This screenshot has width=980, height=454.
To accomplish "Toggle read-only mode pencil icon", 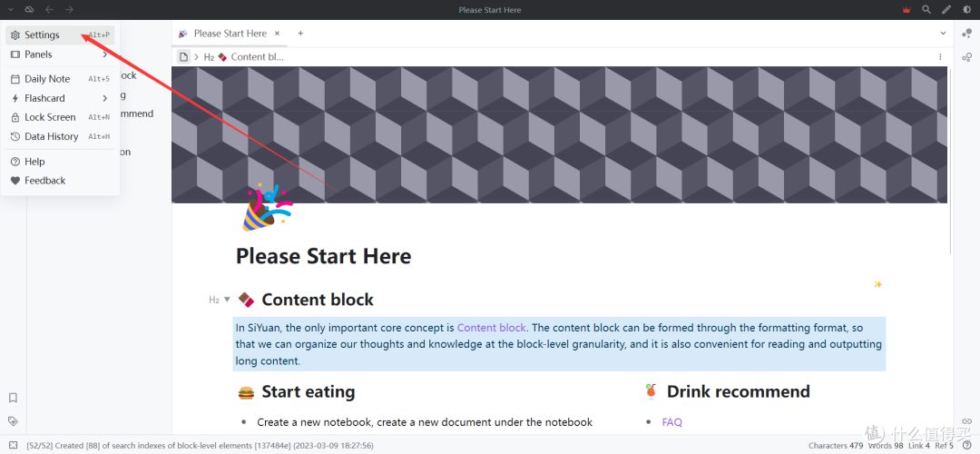I will point(946,9).
